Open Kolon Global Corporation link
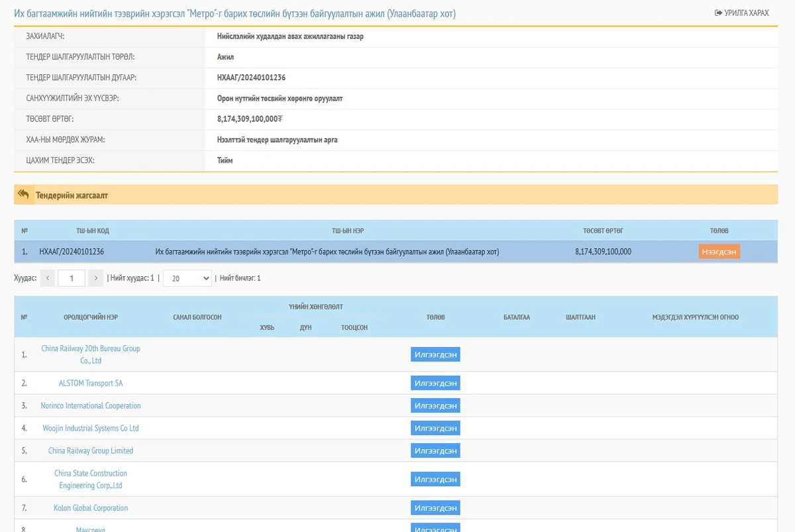Image resolution: width=795 pixels, height=532 pixels. [91, 508]
